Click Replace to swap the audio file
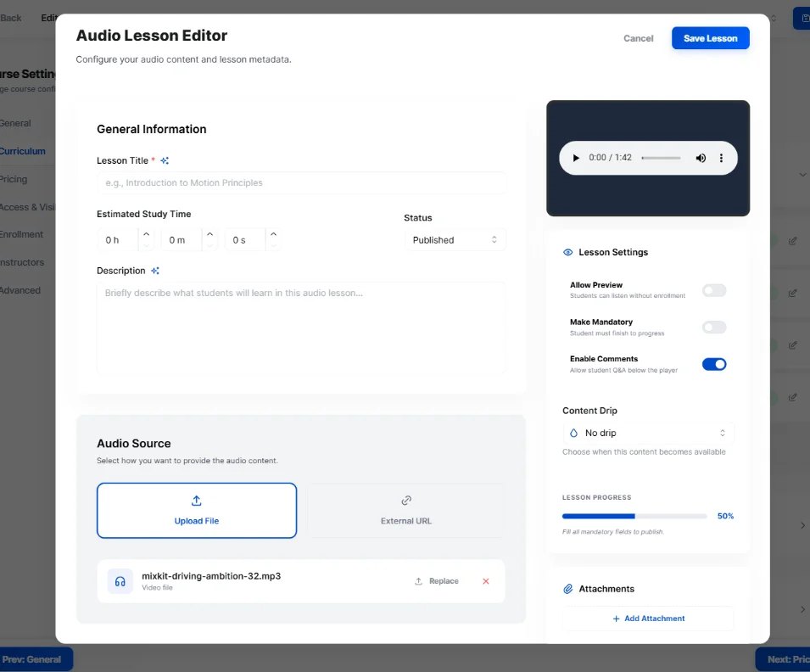Screen dimensions: 810x672 coord(437,581)
